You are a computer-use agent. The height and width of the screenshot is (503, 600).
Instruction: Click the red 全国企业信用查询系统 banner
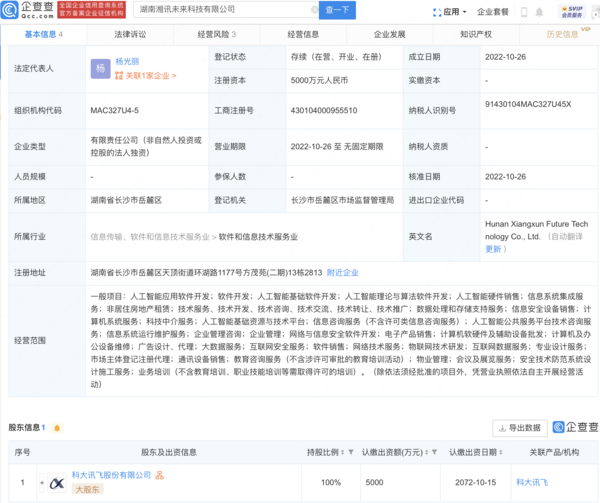tap(91, 10)
